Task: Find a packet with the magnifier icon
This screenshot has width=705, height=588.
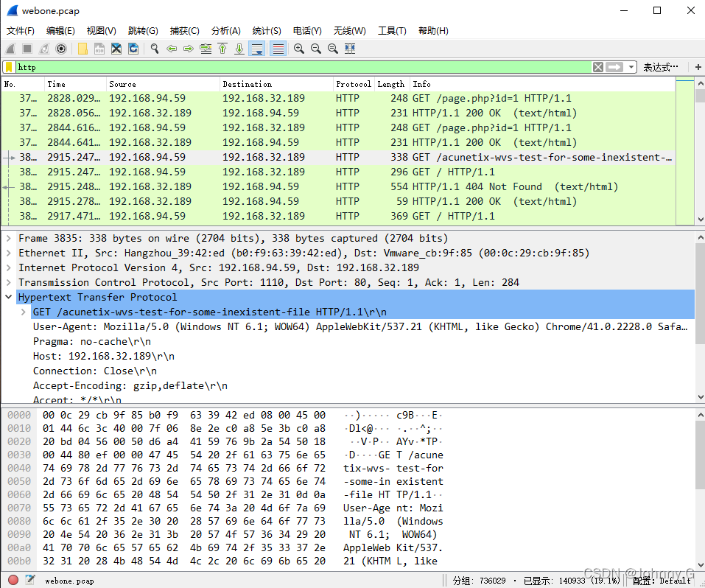Action: [x=155, y=49]
